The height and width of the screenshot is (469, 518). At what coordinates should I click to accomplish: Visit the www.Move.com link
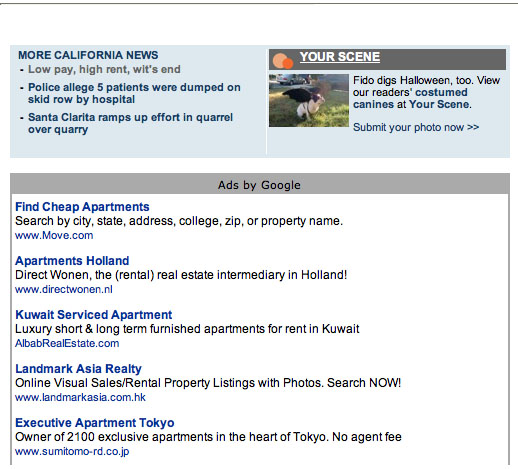coord(54,235)
